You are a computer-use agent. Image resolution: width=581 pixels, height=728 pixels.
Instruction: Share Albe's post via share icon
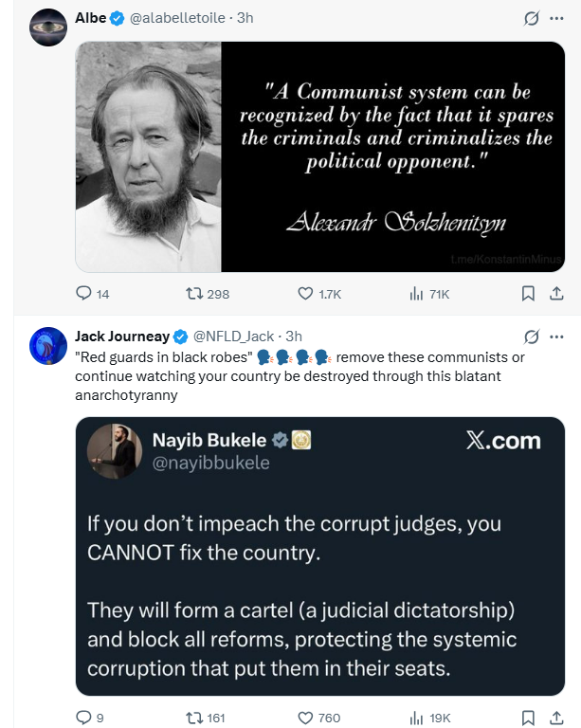[556, 295]
